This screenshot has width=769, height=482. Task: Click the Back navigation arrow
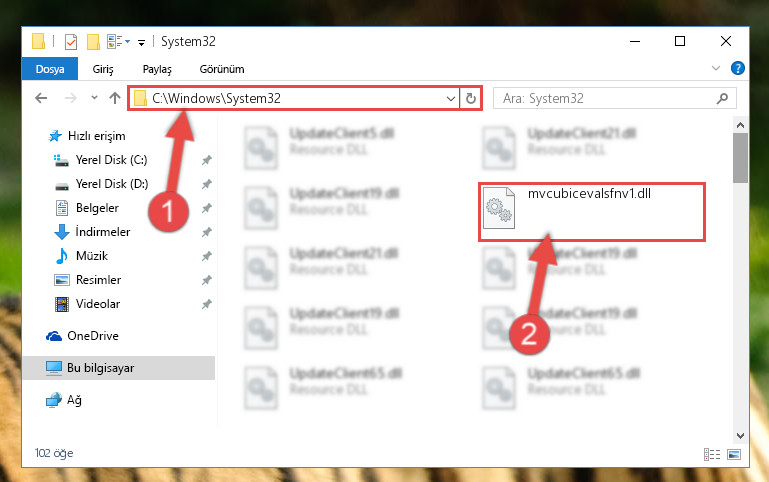[41, 98]
